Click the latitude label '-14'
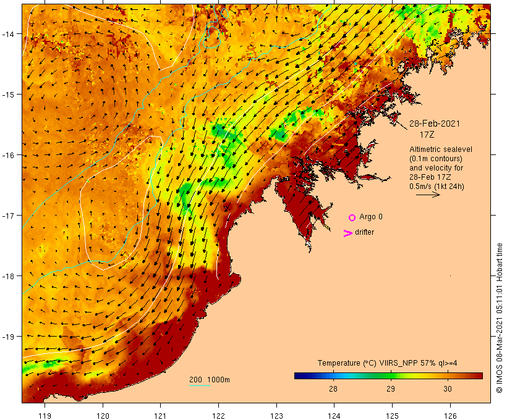Screen dimensions: 507x420 pyautogui.click(x=8, y=34)
